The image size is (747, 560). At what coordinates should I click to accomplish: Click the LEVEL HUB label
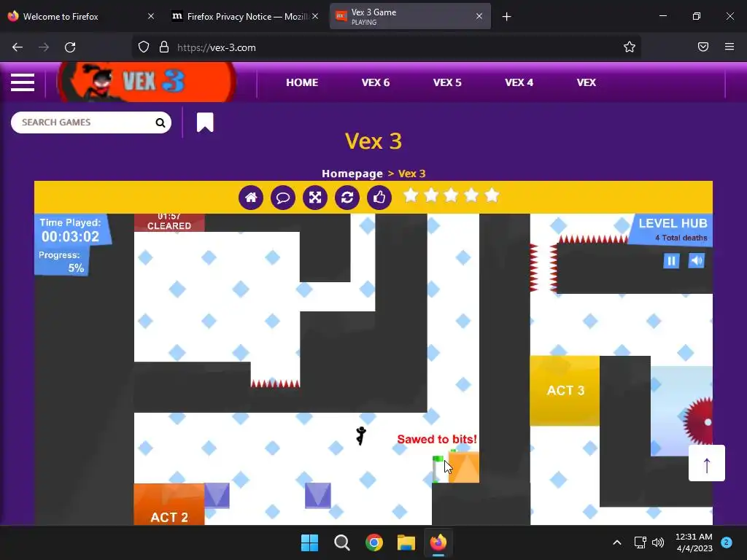(673, 223)
